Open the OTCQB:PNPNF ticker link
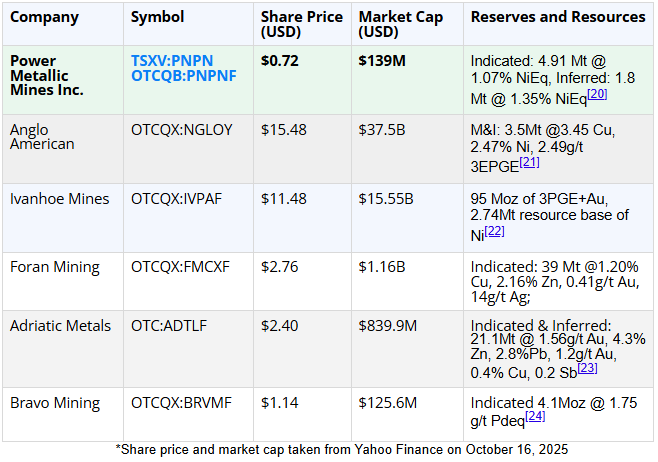The height and width of the screenshot is (462, 658). (181, 76)
